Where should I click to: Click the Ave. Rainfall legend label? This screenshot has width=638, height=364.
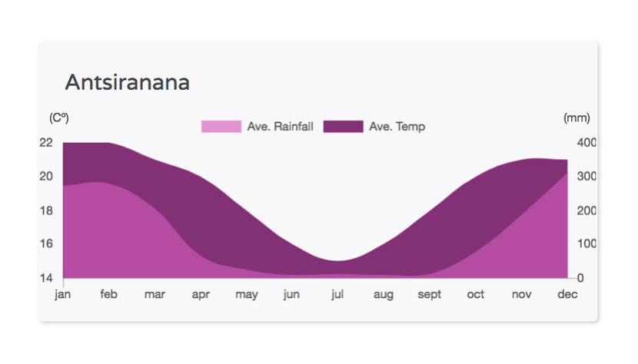point(281,127)
